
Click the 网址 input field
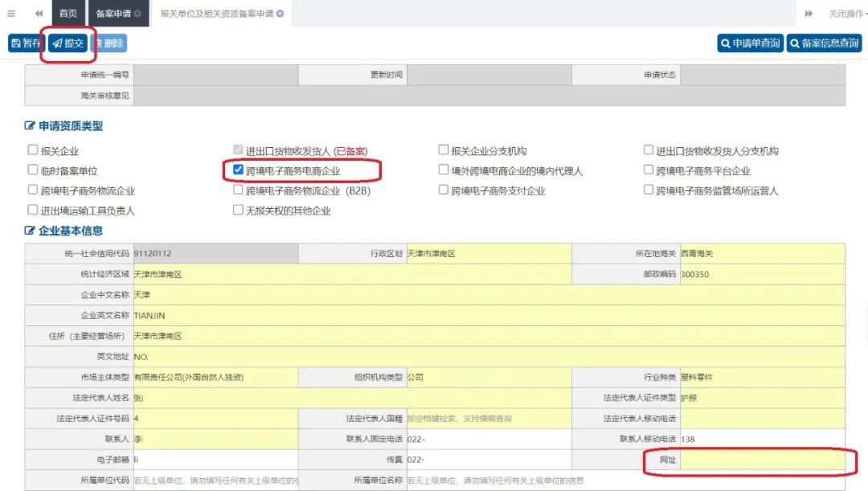coord(762,460)
